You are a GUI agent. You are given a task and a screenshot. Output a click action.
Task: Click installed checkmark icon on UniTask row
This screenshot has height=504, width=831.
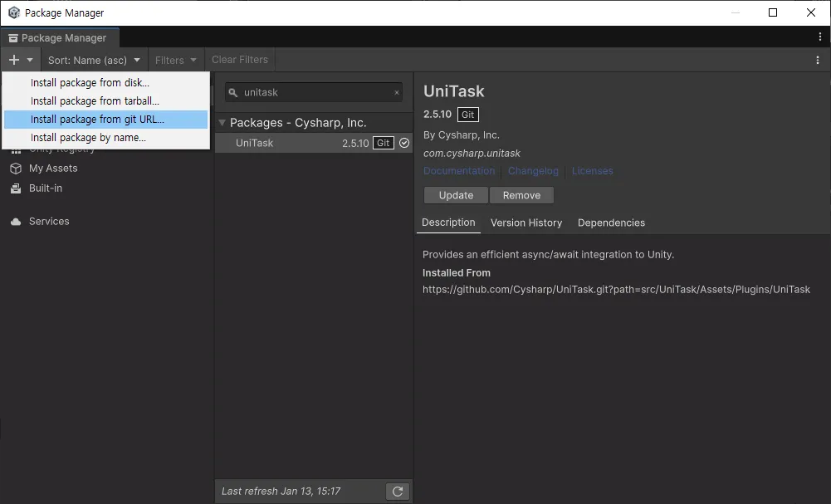[x=404, y=143]
